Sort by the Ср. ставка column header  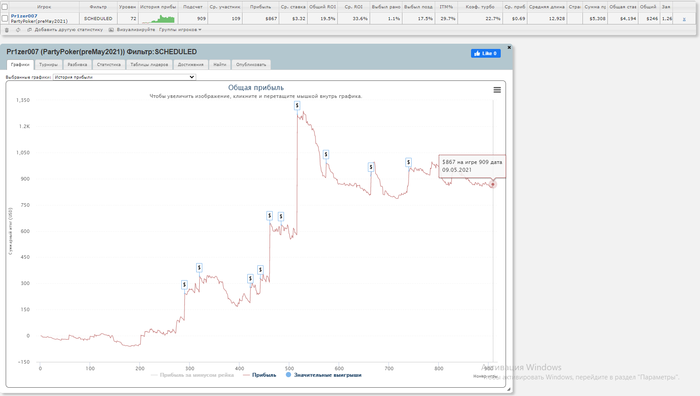coord(293,7)
